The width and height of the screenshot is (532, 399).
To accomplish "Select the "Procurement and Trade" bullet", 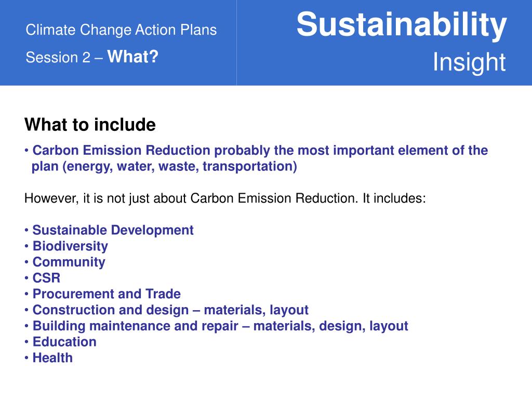I will [x=102, y=294].
